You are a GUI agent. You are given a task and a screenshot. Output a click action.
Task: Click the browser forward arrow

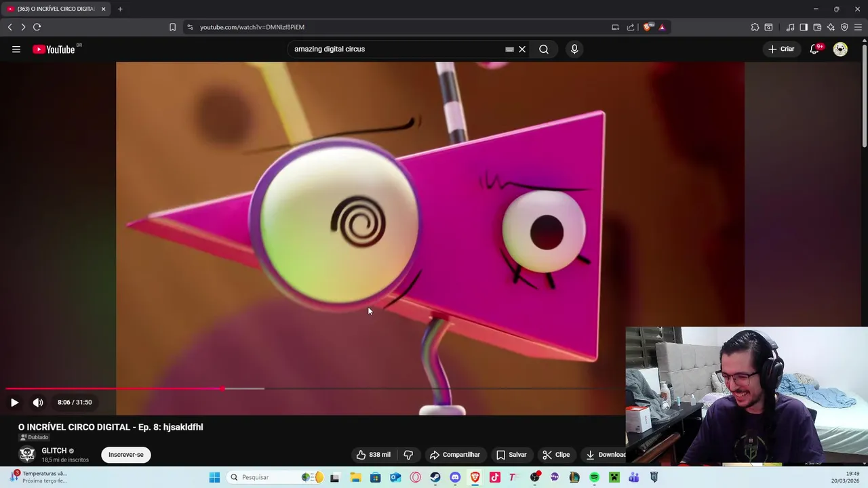point(23,27)
